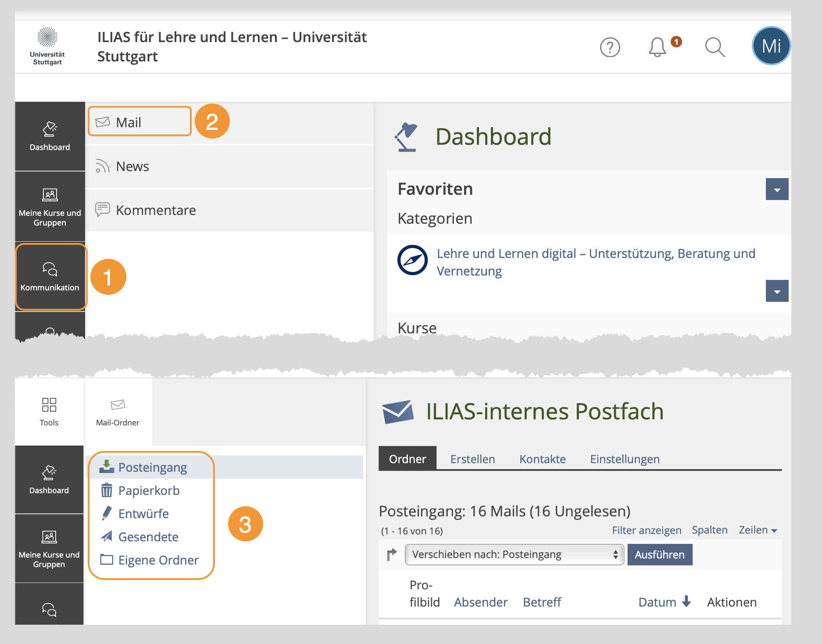
Task: Click the Dashboard lamp icon heading
Action: 406,137
